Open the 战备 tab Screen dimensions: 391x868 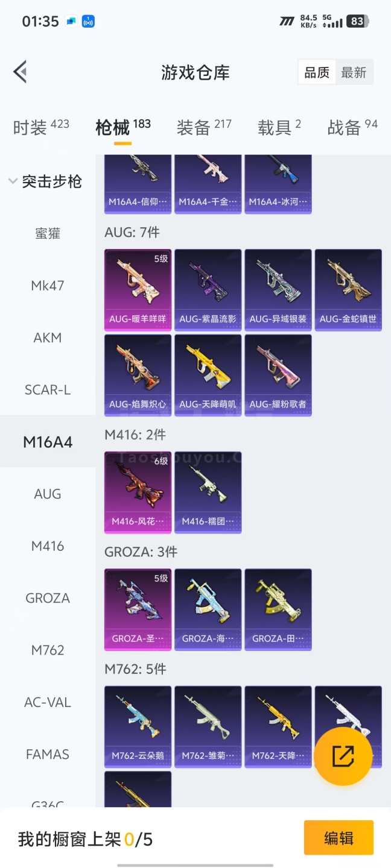(352, 127)
